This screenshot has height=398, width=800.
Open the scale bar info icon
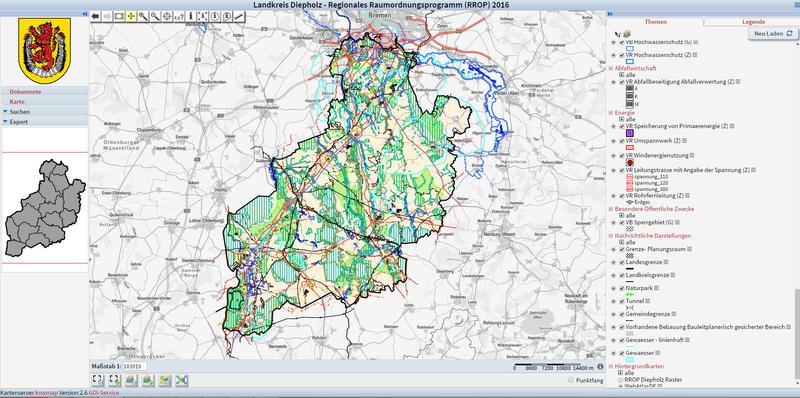point(600,366)
